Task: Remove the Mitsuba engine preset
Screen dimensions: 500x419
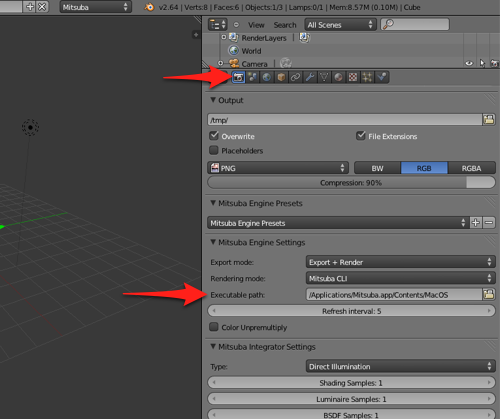Action: pyautogui.click(x=489, y=223)
